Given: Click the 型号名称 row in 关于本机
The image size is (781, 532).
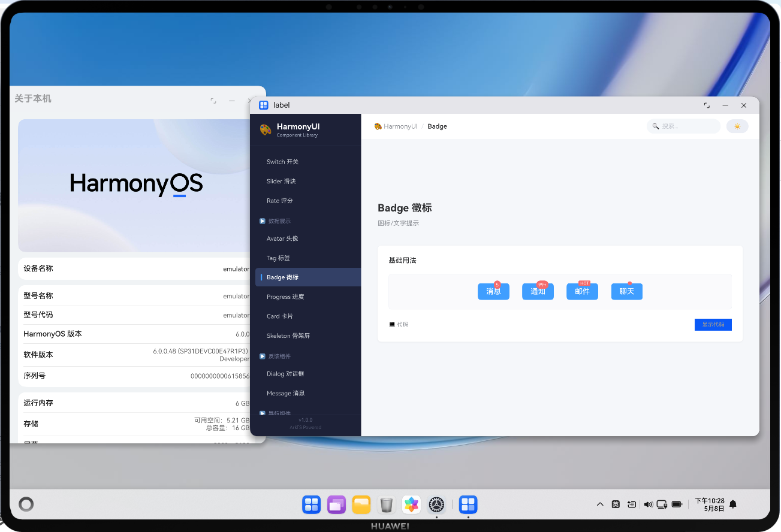Looking at the screenshot, I should click(x=136, y=296).
